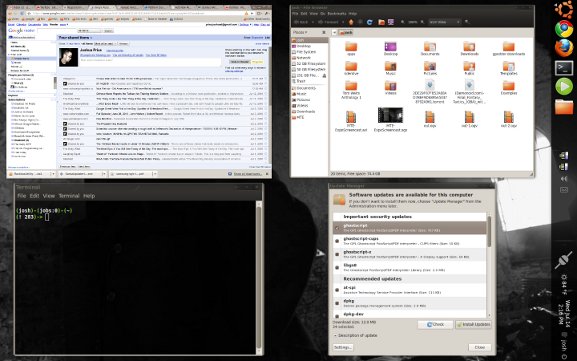Click the computer icon in file browser toolbar
The height and width of the screenshot is (361, 577).
pyautogui.click(x=391, y=22)
